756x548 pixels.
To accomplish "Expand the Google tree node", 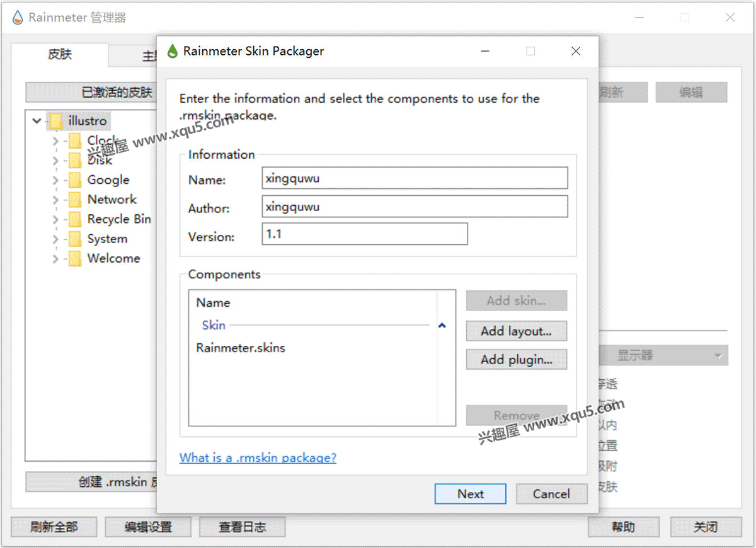I will 55,180.
